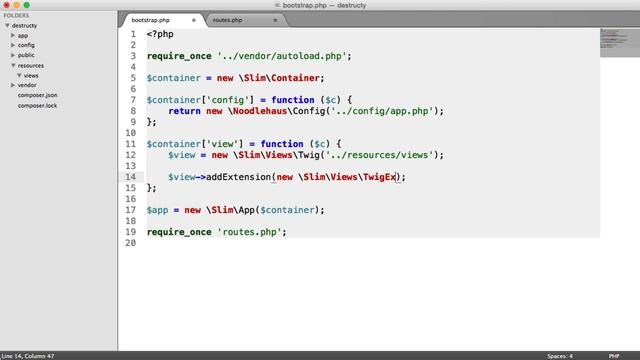Select the vendor folder label
The width and height of the screenshot is (640, 360).
point(27,85)
